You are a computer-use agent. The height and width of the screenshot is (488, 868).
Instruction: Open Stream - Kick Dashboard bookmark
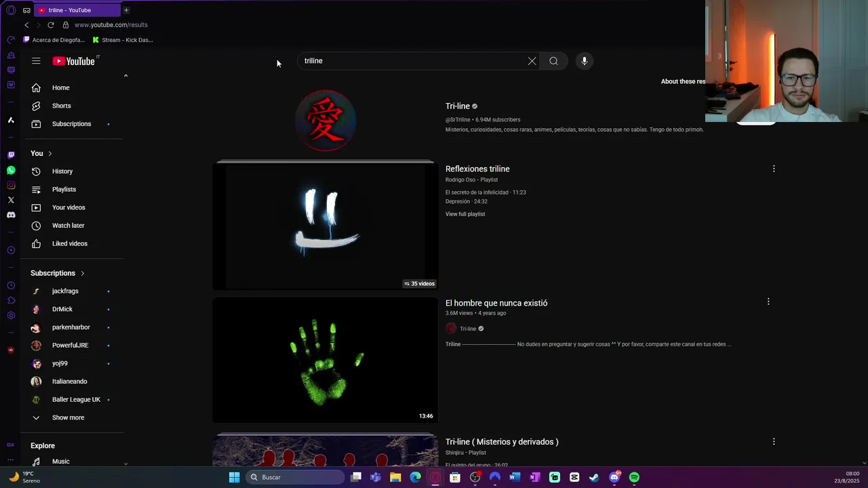(x=123, y=40)
